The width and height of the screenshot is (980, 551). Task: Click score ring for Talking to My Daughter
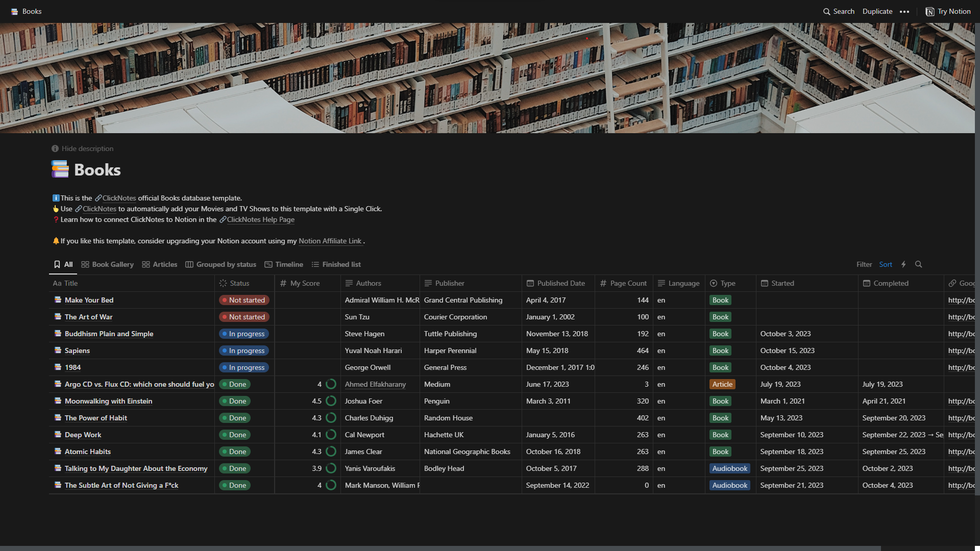click(331, 468)
